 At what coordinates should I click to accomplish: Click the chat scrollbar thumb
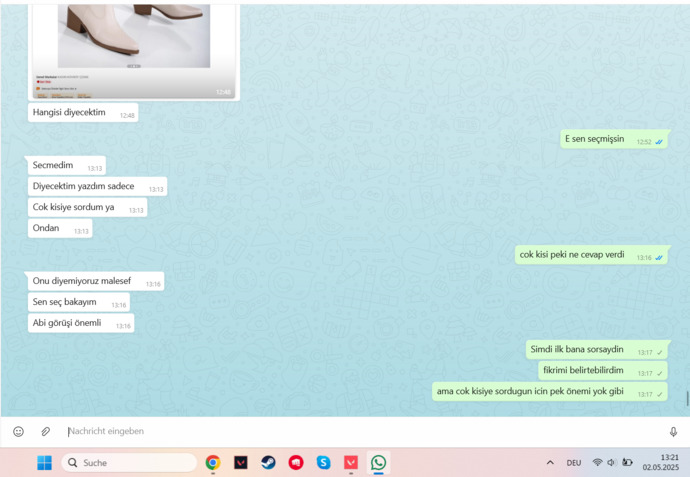[687, 398]
